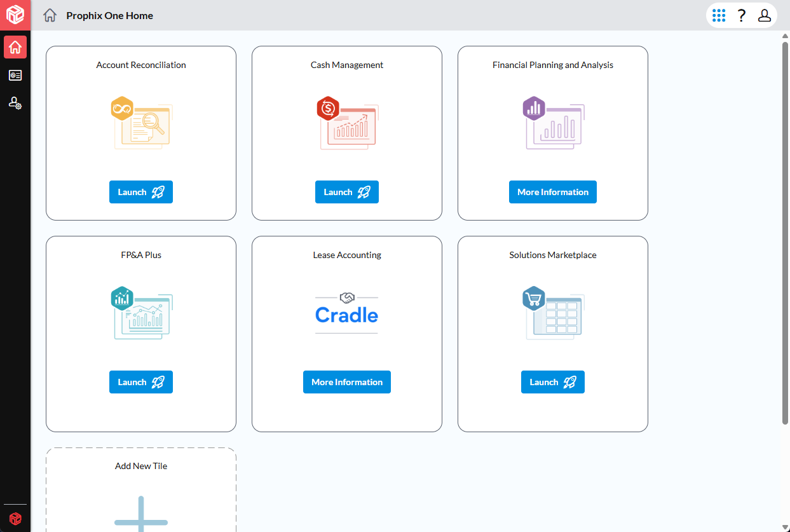The width and height of the screenshot is (790, 532).
Task: Click the Solutions Marketplace cart illustration
Action: click(553, 313)
